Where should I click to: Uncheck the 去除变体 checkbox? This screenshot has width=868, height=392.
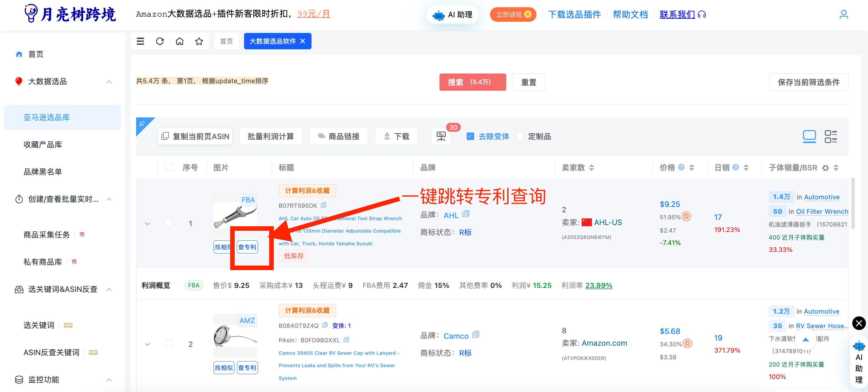pos(470,136)
